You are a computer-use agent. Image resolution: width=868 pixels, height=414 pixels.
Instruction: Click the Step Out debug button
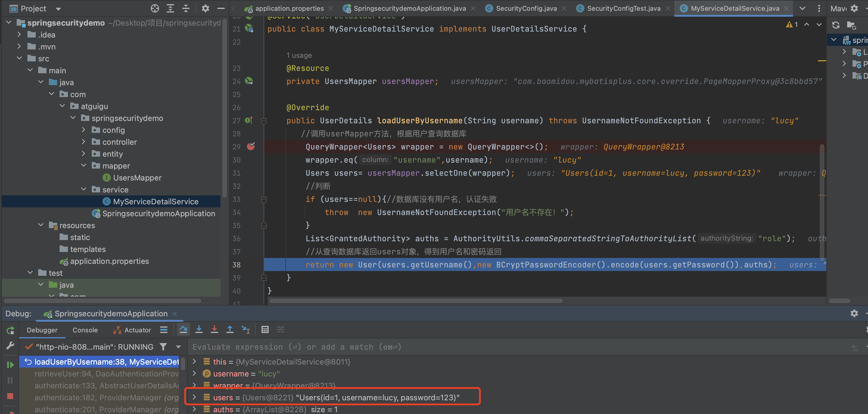(230, 329)
